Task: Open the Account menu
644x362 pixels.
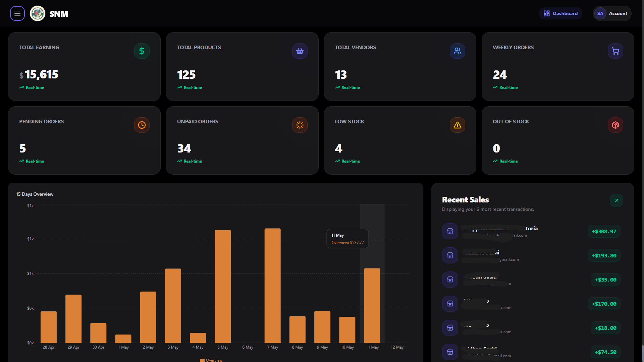Action: 612,13
